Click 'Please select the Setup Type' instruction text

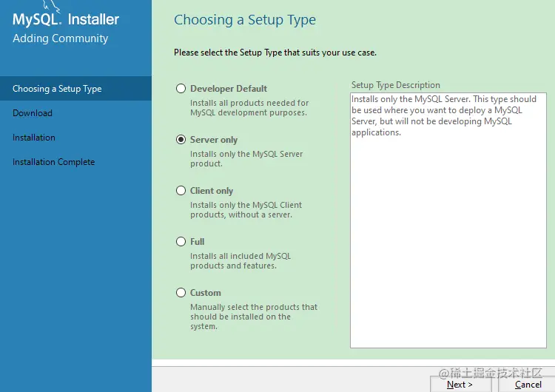click(275, 53)
